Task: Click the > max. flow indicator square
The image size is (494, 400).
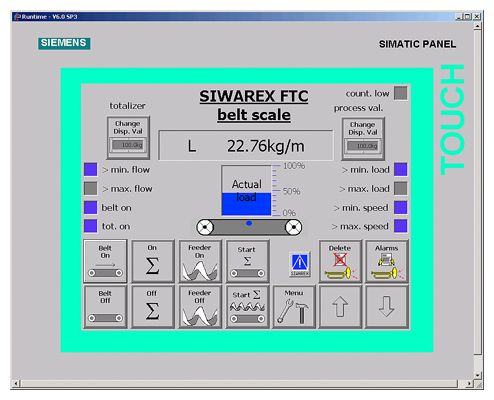Action: coord(90,188)
